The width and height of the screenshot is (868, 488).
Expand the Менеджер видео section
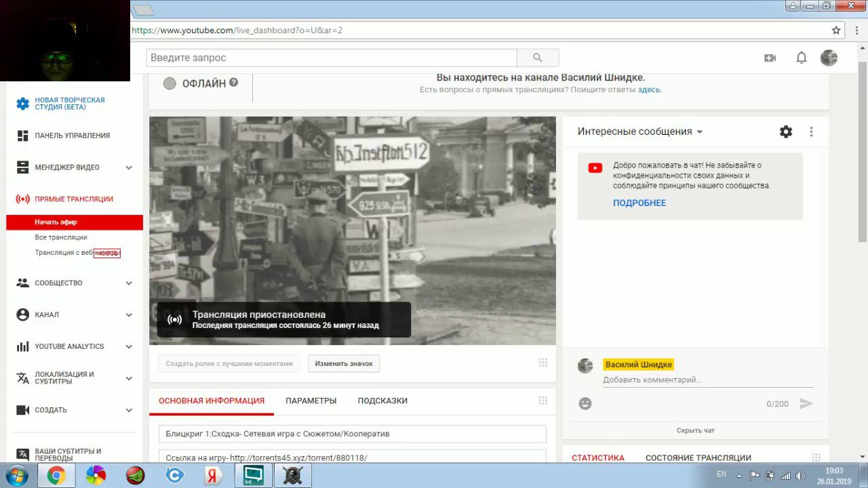129,167
